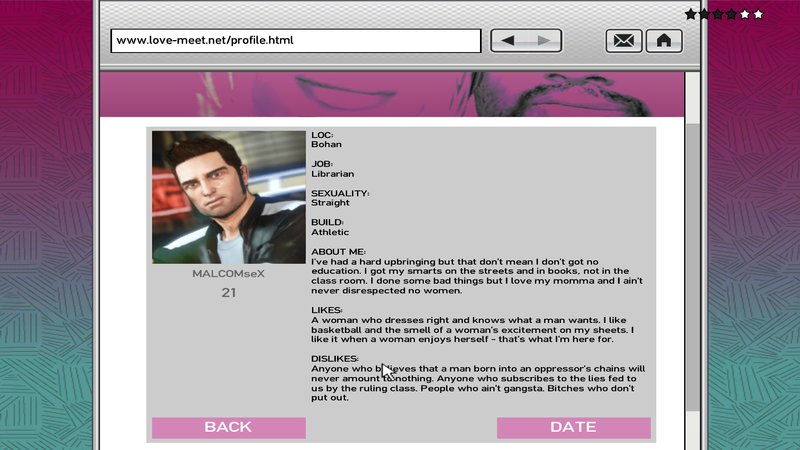The image size is (800, 450).
Task: Click the location value Bohan
Action: point(327,144)
